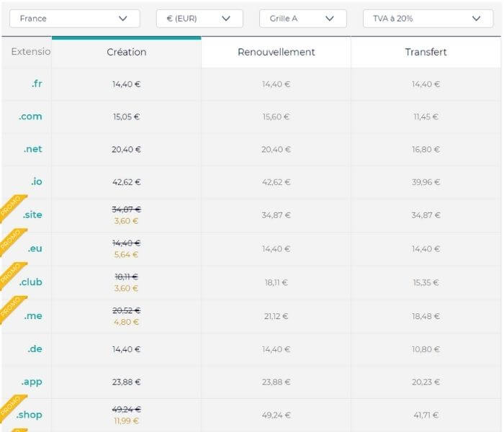Open the .com extension link
This screenshot has width=504, height=432.
[30, 117]
